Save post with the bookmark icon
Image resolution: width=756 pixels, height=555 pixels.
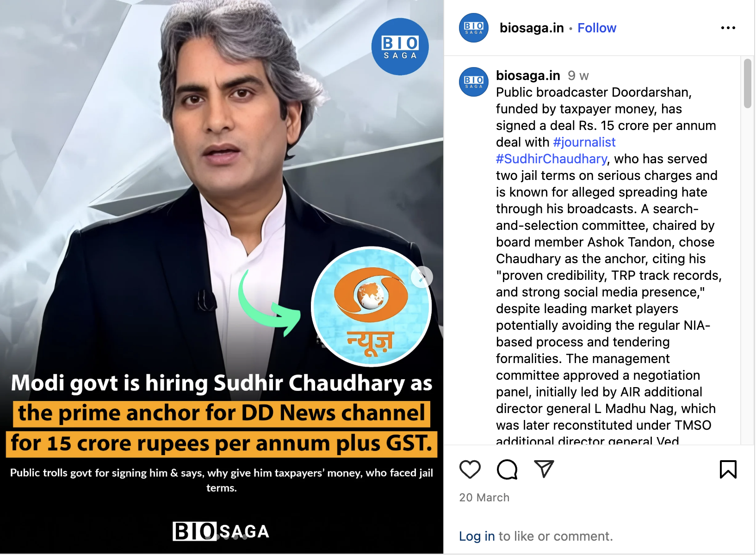[728, 469]
